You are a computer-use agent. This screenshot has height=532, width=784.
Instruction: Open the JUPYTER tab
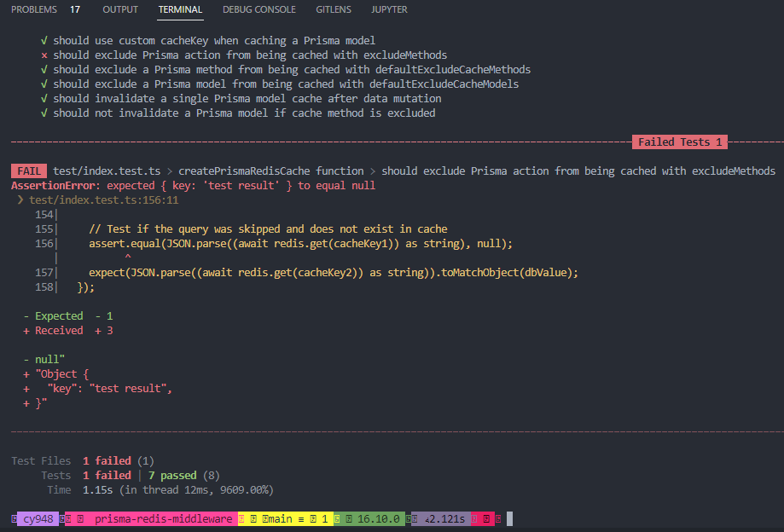pyautogui.click(x=389, y=9)
